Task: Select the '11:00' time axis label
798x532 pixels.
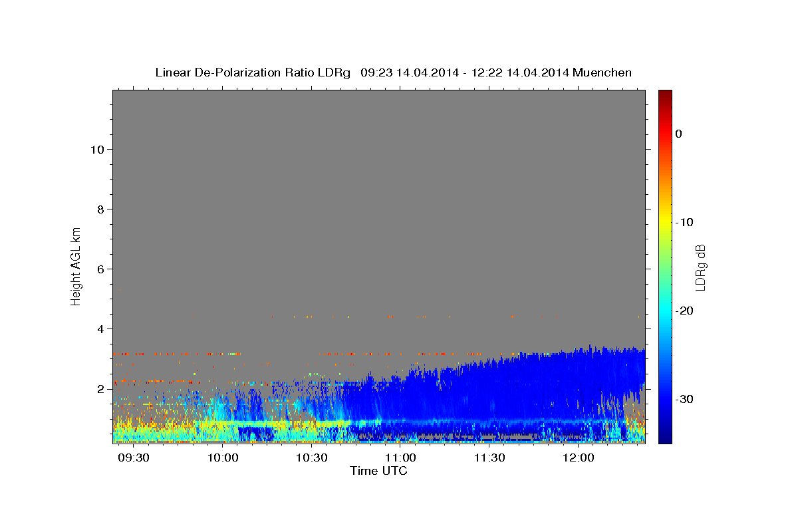Action: (401, 458)
